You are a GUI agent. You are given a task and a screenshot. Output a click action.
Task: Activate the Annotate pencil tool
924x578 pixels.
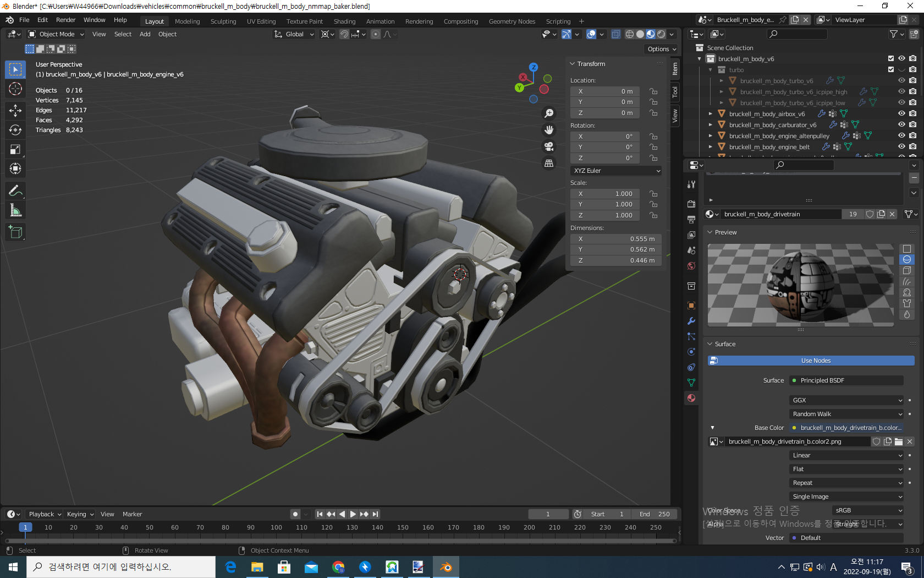pyautogui.click(x=15, y=191)
